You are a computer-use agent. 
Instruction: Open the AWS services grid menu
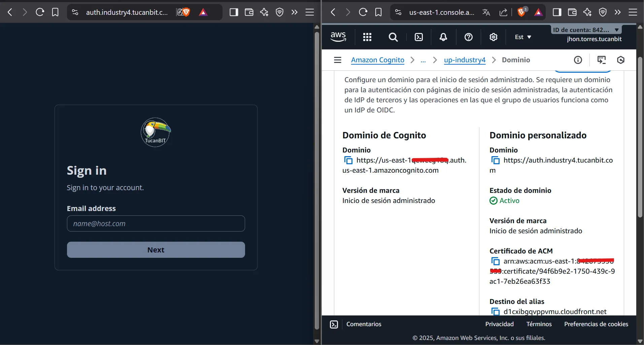tap(367, 37)
